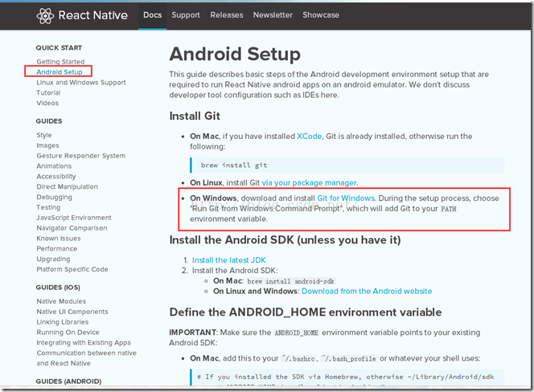The image size is (534, 392).
Task: Open Getting Started in sidebar
Action: 60,62
